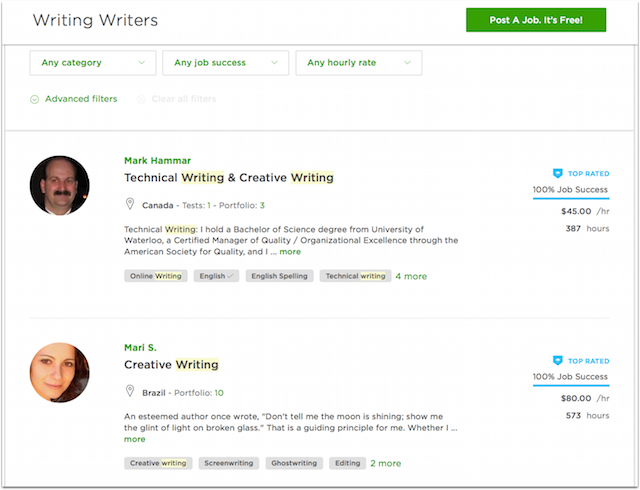Open the Any hourly rate dropdown

(359, 63)
